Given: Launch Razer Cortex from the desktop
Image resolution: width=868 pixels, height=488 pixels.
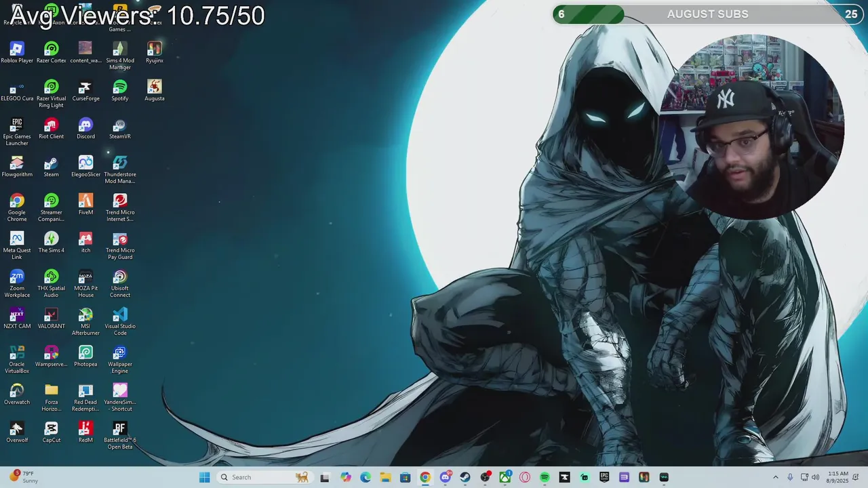Looking at the screenshot, I should tap(51, 53).
